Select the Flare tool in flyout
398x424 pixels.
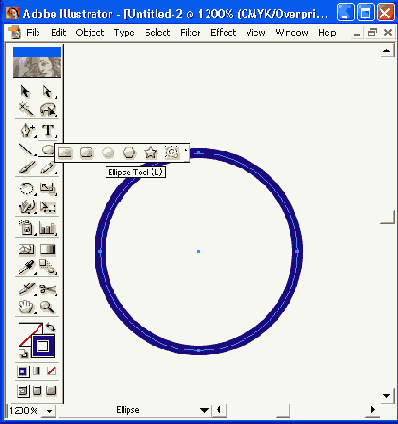(172, 153)
